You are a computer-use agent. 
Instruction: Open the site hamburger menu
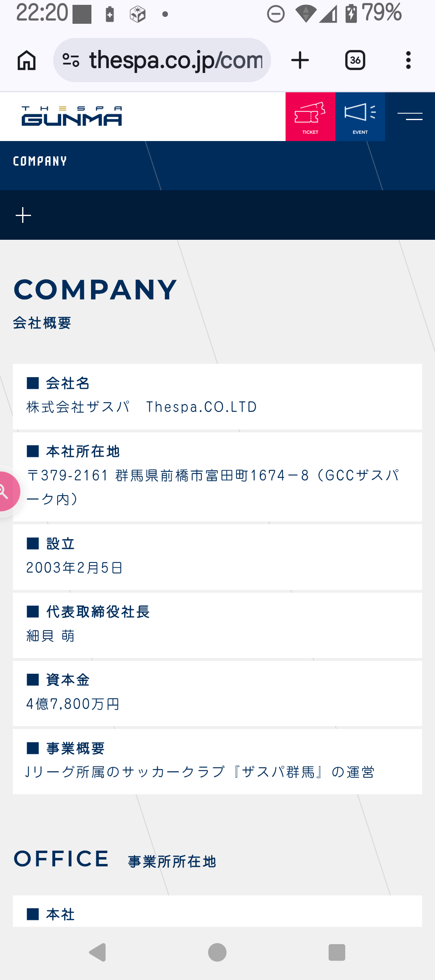pyautogui.click(x=410, y=117)
